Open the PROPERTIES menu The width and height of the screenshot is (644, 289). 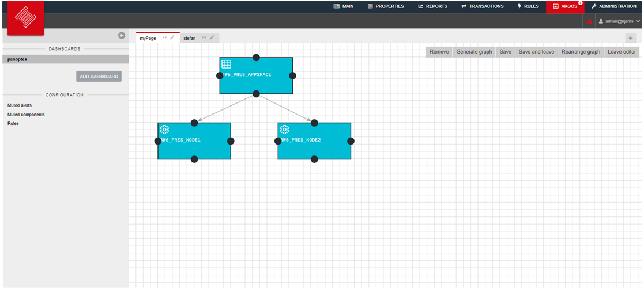point(386,6)
